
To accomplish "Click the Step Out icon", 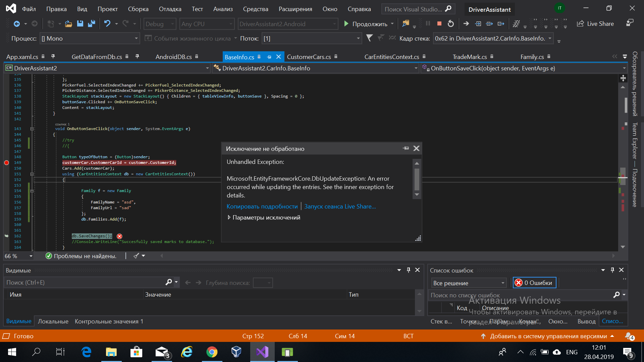I will (501, 23).
